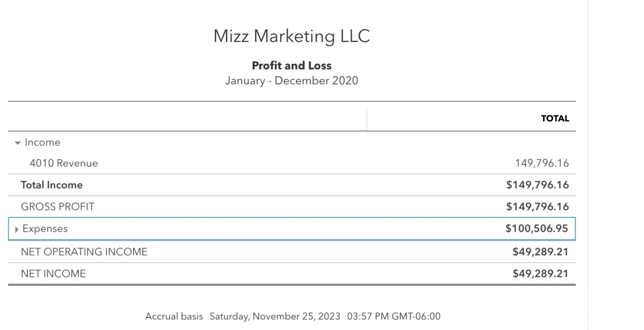This screenshot has height=330, width=644.
Task: Click the Expenses row label
Action: coord(45,229)
